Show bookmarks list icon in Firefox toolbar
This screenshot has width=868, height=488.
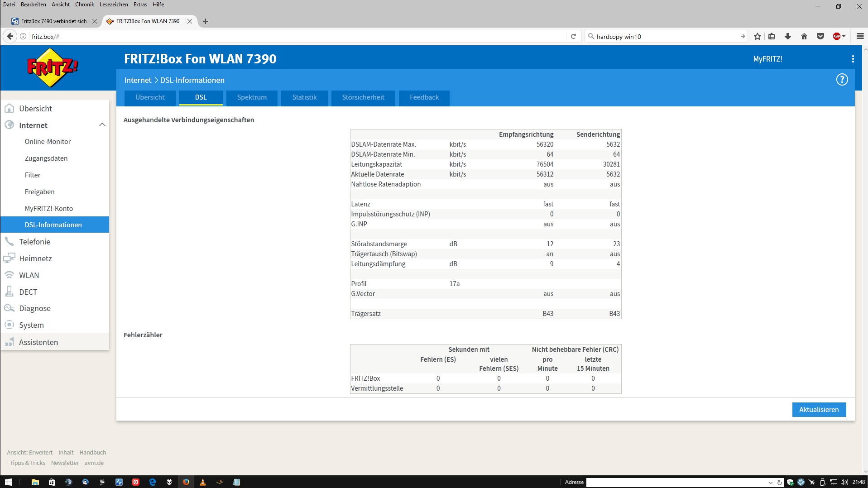pos(772,36)
